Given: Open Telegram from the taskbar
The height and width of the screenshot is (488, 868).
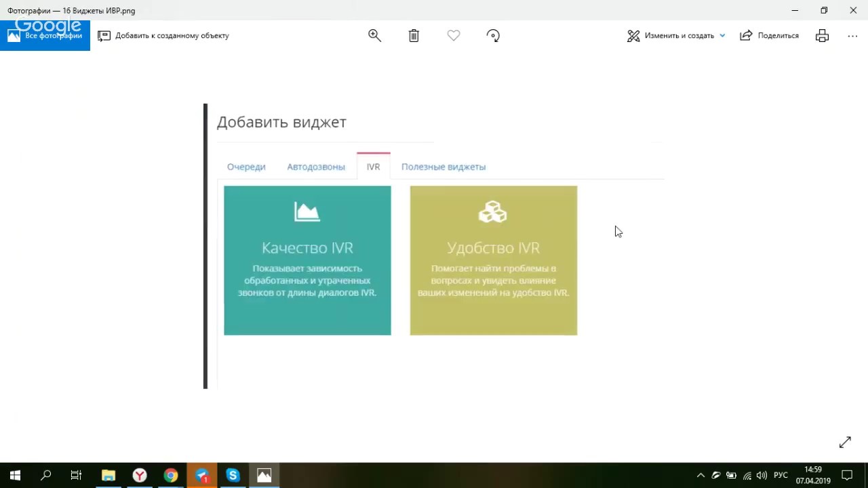Looking at the screenshot, I should 202,475.
